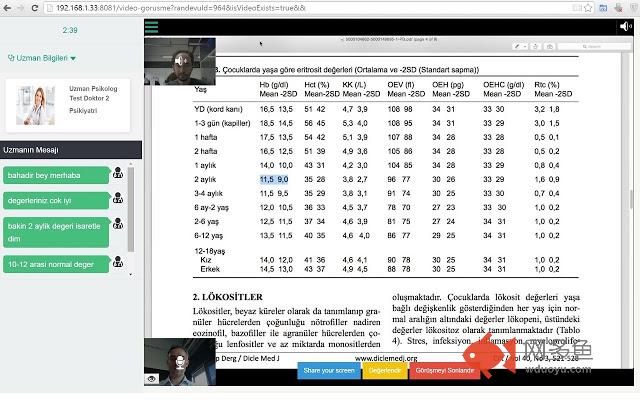Image resolution: width=640 pixels, height=400 pixels.
Task: Click doctor icon beside 'degerleriniz cok iyi'
Action: click(x=118, y=199)
